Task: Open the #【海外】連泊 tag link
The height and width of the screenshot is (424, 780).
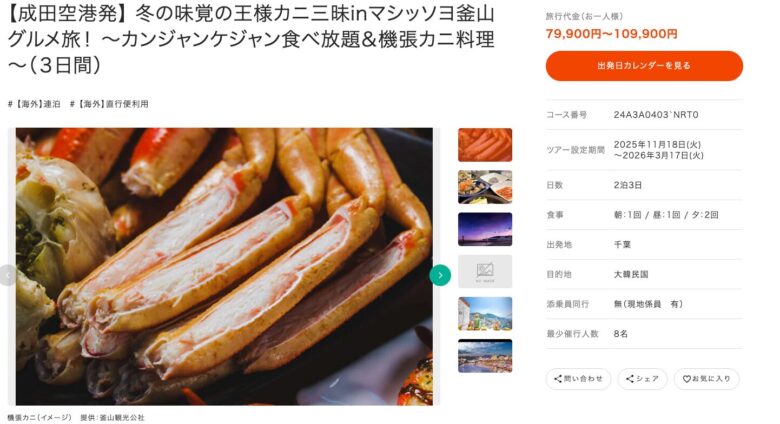Action: [34, 104]
